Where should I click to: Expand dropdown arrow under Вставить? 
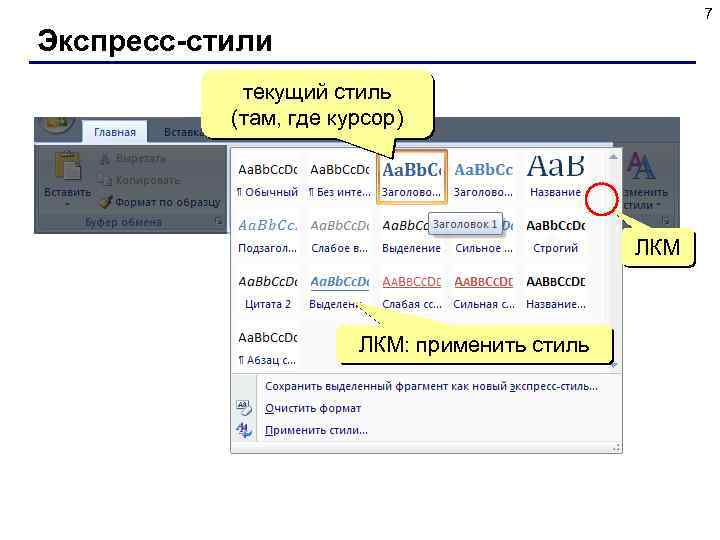pos(67,204)
